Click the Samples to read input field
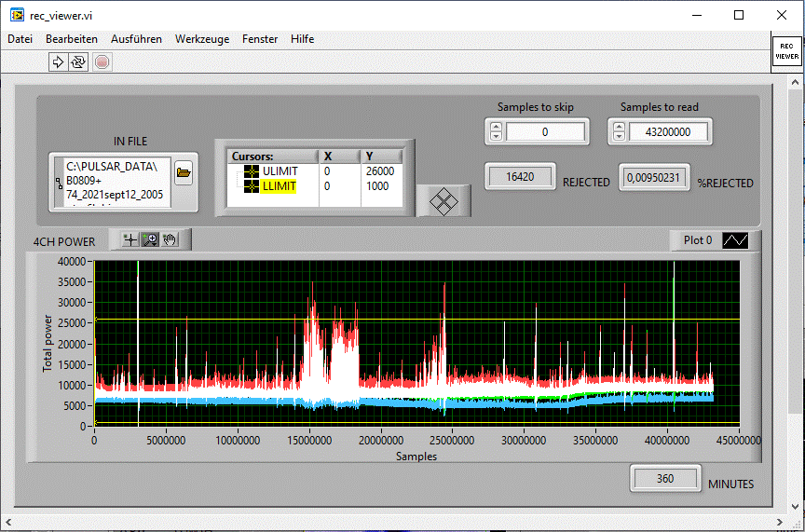The image size is (805, 532). click(668, 132)
